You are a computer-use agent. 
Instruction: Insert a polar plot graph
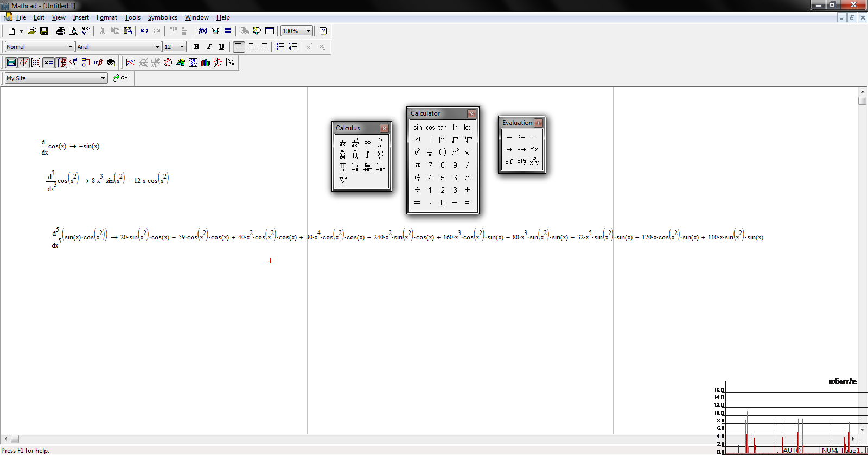168,62
